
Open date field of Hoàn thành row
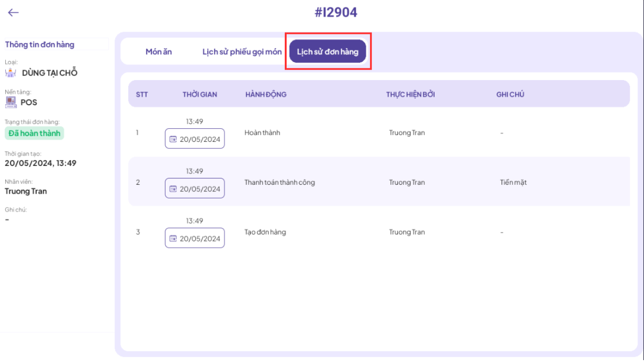(x=195, y=139)
